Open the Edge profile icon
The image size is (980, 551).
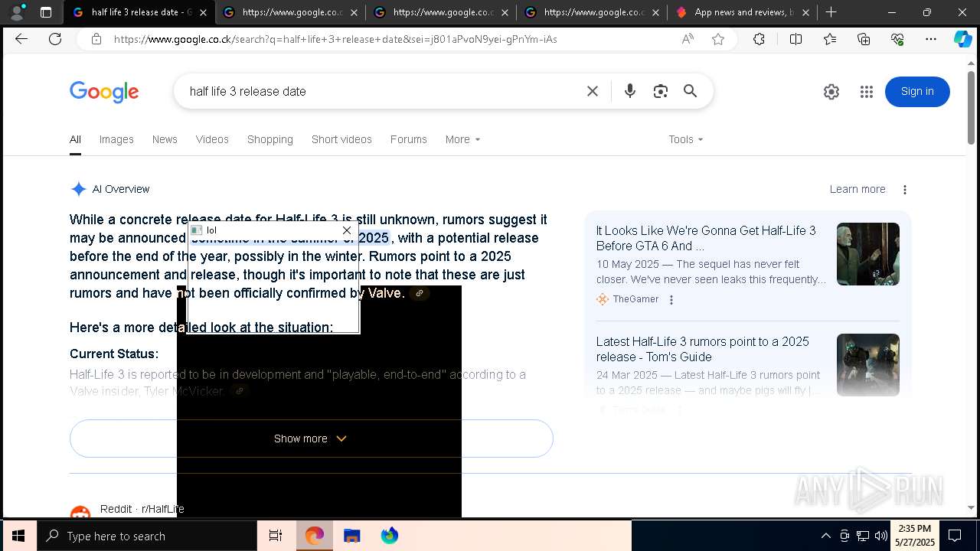coord(17,12)
